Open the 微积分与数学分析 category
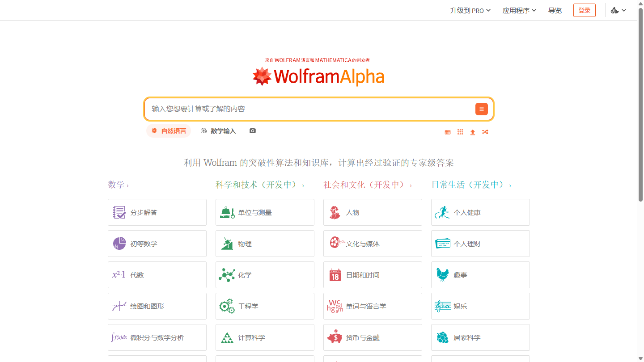The height and width of the screenshot is (362, 644). [x=157, y=337]
